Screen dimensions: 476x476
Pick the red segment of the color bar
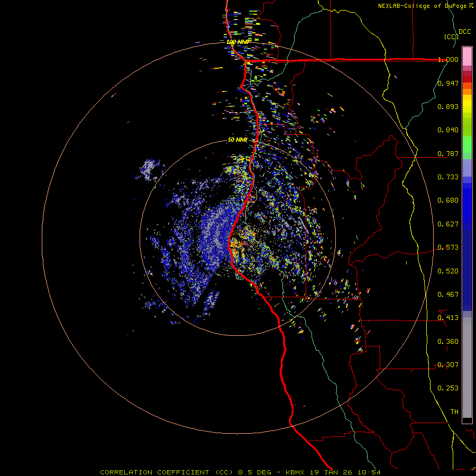click(x=467, y=79)
